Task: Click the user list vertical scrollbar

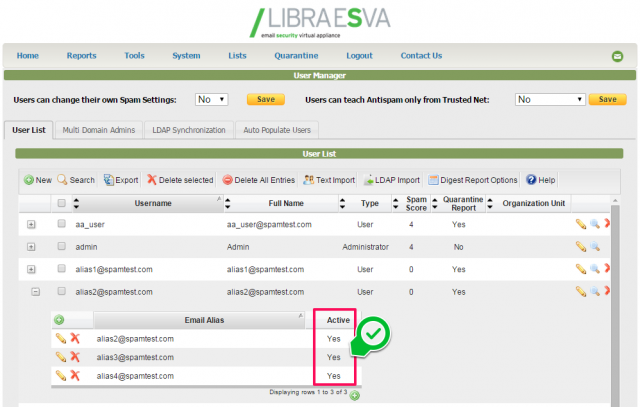Action: (615, 304)
